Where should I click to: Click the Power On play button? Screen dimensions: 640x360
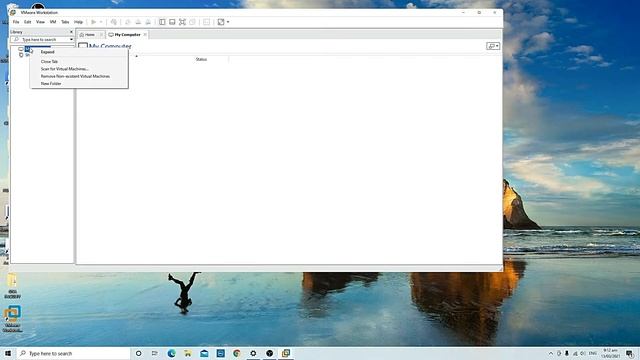click(93, 22)
